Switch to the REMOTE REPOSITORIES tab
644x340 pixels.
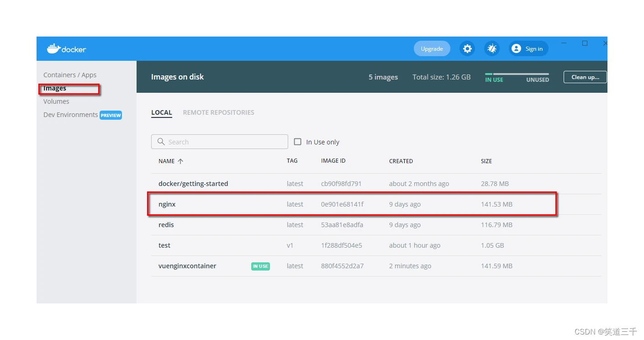pyautogui.click(x=218, y=112)
